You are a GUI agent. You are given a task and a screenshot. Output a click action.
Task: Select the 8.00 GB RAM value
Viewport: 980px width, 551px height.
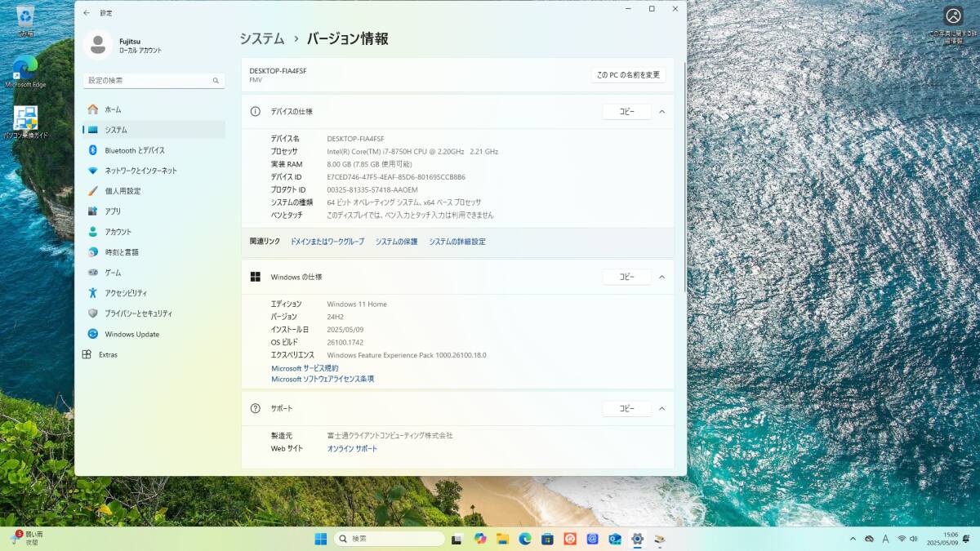click(x=369, y=164)
